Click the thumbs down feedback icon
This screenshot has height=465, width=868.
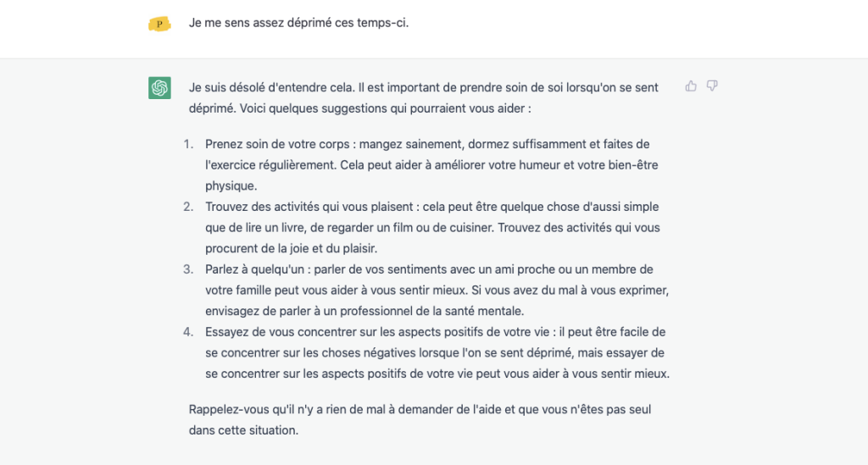tap(712, 86)
